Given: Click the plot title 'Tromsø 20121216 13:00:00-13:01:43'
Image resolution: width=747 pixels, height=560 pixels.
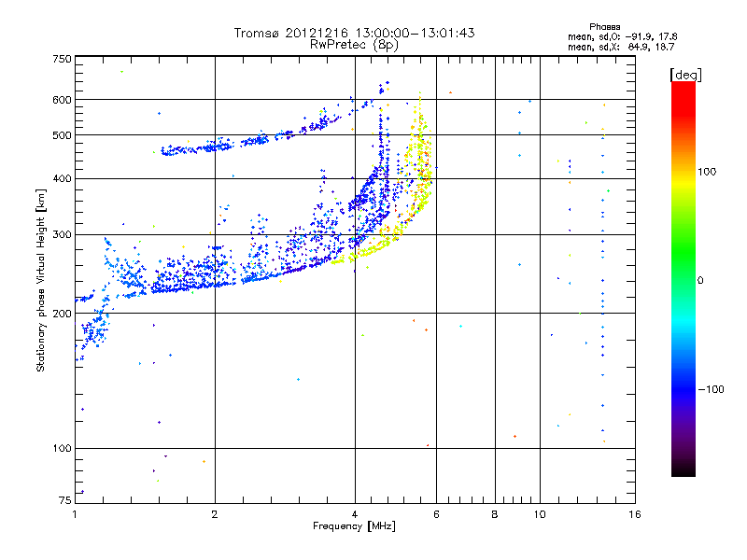Looking at the screenshot, I should (354, 33).
